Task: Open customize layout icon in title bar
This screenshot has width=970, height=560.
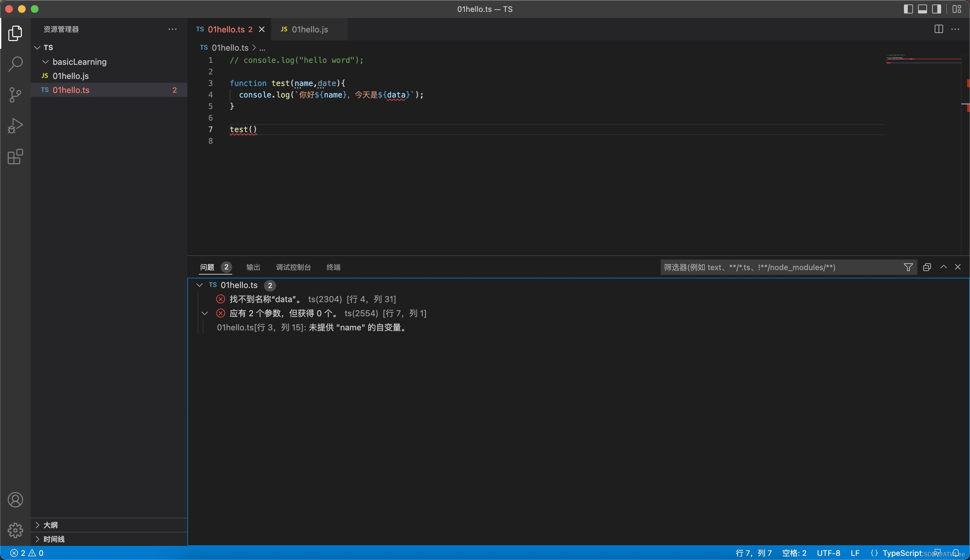Action: (x=957, y=9)
